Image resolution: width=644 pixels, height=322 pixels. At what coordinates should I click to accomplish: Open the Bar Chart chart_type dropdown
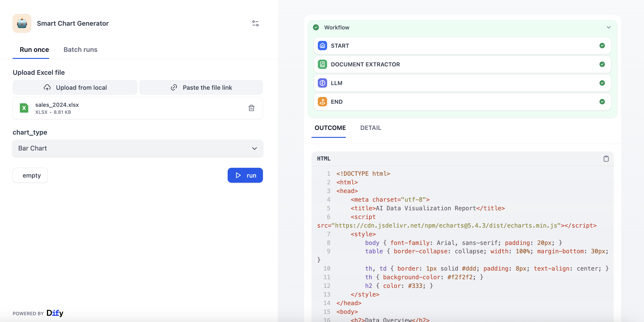pos(138,148)
